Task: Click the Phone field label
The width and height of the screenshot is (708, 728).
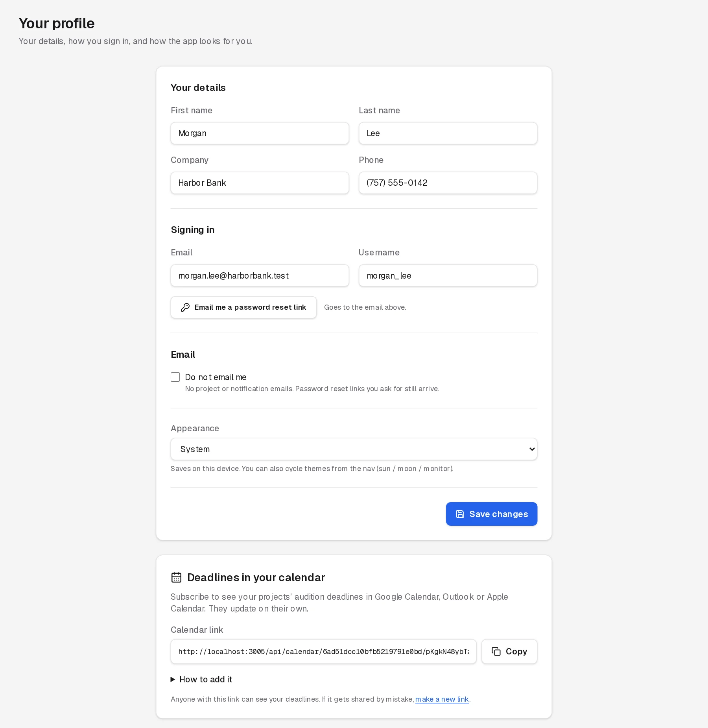Action: (371, 160)
